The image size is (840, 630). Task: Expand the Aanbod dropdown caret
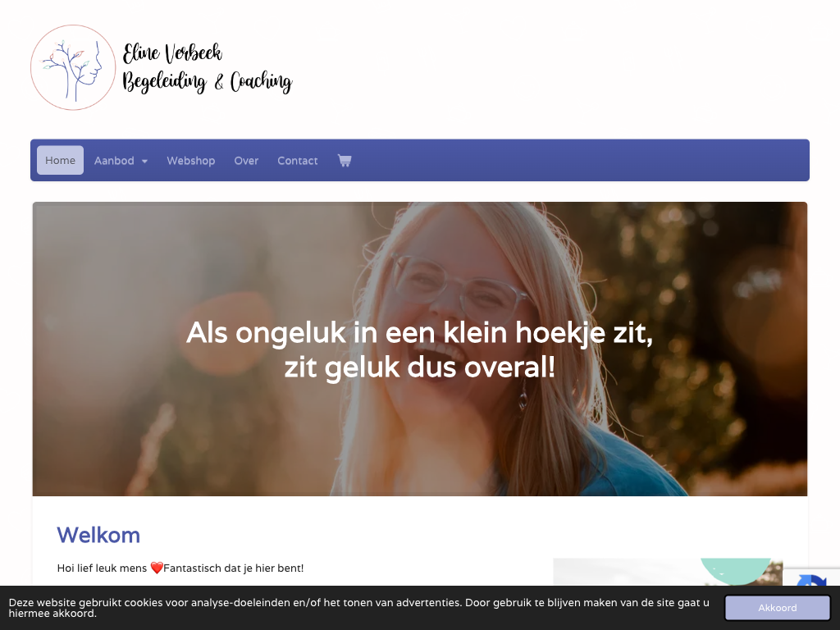(x=144, y=162)
